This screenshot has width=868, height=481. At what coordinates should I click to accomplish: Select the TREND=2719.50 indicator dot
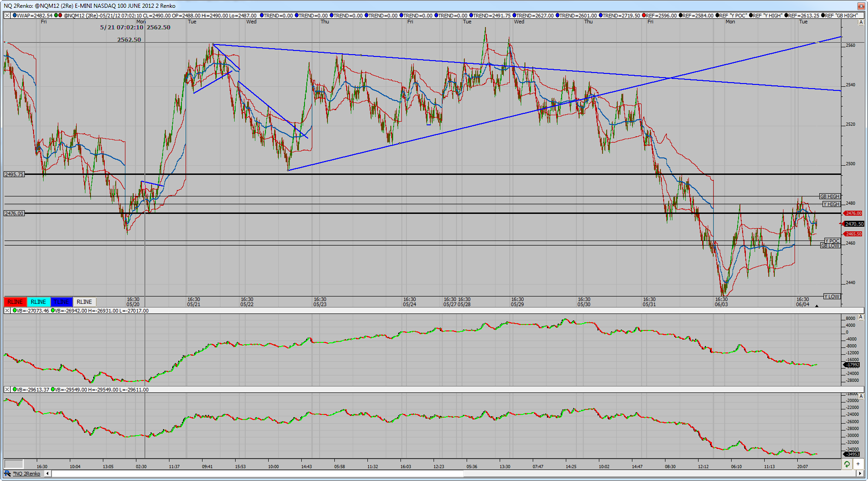pyautogui.click(x=601, y=15)
